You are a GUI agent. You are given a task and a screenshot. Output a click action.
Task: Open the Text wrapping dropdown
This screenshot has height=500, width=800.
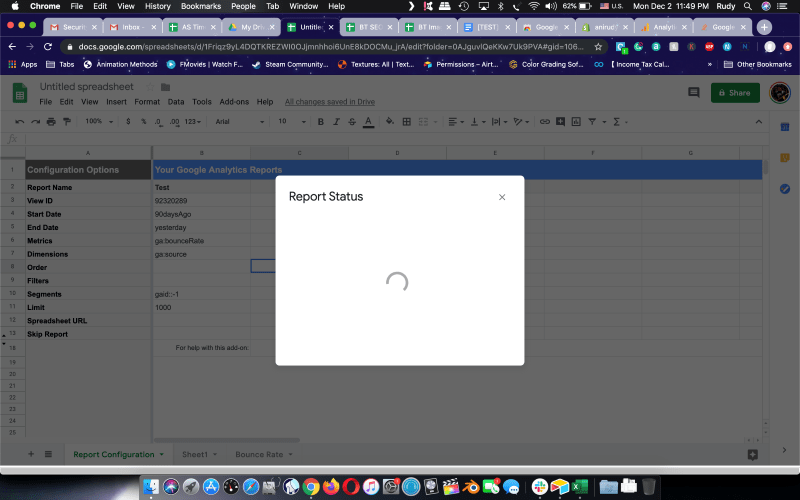click(x=499, y=121)
